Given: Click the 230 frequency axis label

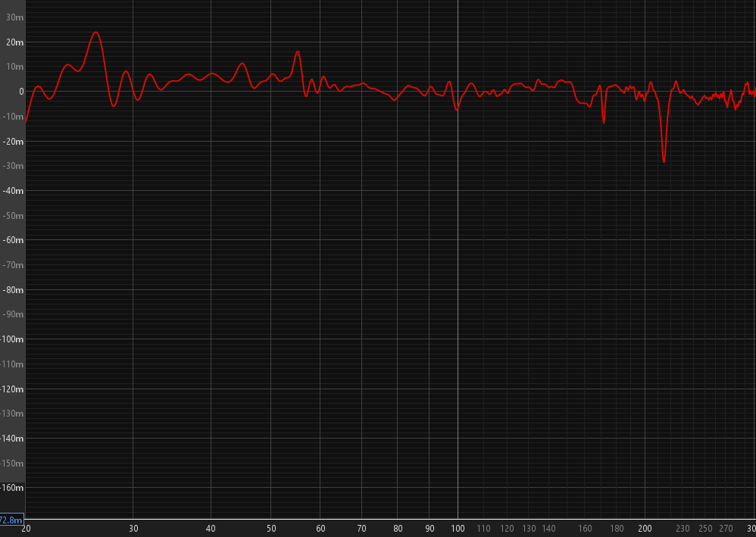Looking at the screenshot, I should [x=683, y=529].
